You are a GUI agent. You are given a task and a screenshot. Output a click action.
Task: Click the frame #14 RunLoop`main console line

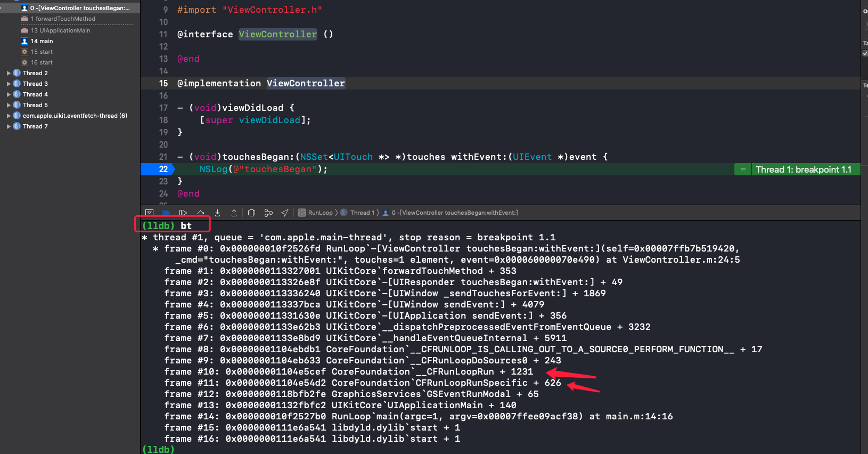coord(419,416)
